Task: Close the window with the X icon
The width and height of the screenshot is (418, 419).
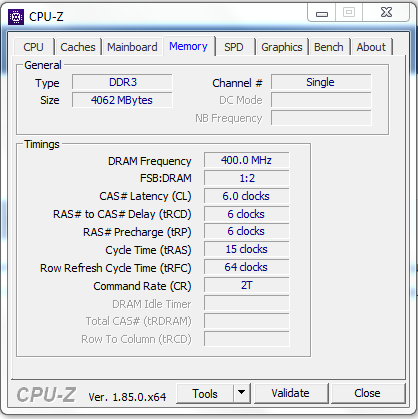Action: (x=386, y=13)
